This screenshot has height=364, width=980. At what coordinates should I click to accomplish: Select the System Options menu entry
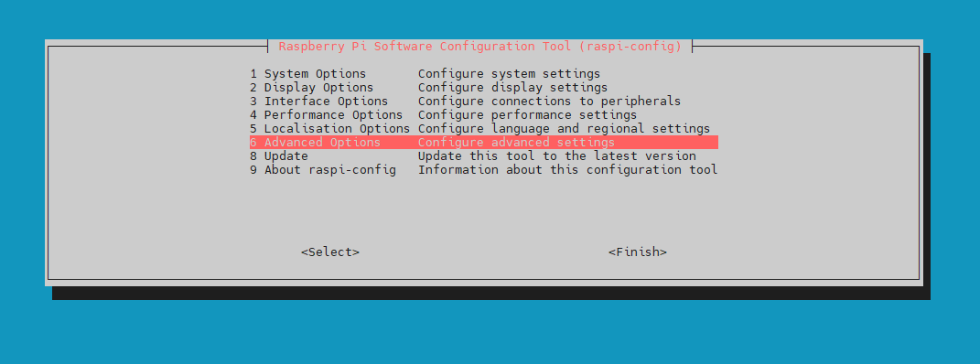click(x=484, y=74)
